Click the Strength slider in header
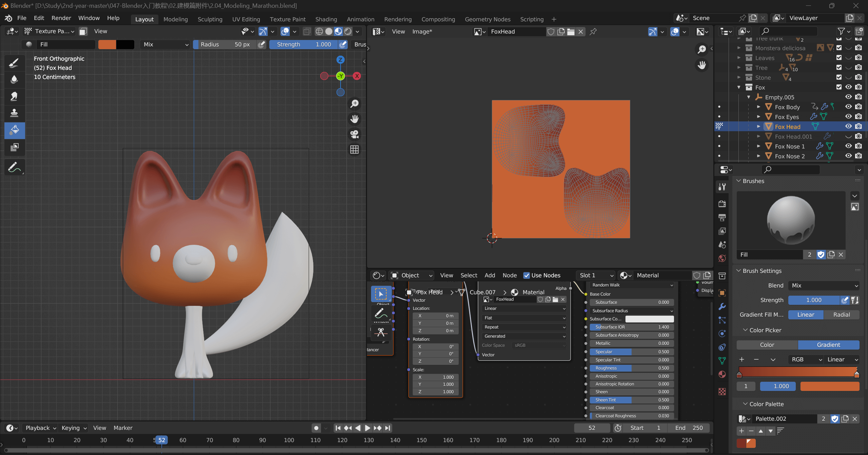The height and width of the screenshot is (455, 868). (x=304, y=44)
